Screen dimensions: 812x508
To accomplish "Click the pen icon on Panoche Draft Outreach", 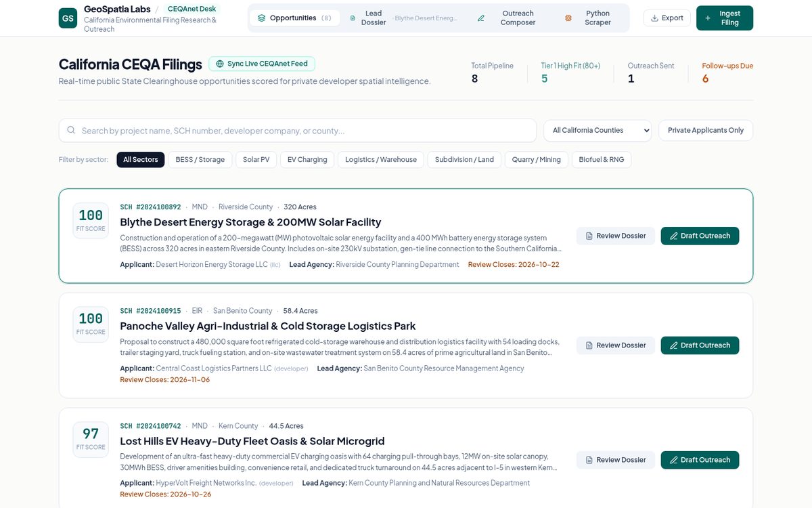I will click(674, 345).
